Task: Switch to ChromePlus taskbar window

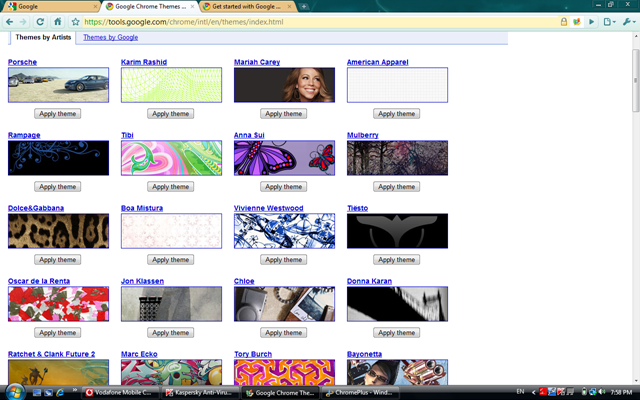Action: [359, 393]
